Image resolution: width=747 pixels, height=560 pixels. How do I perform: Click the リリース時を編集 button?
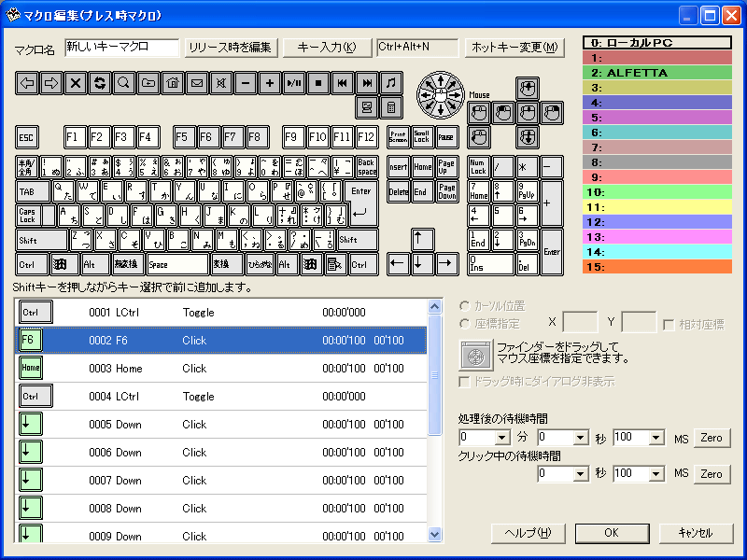[231, 48]
